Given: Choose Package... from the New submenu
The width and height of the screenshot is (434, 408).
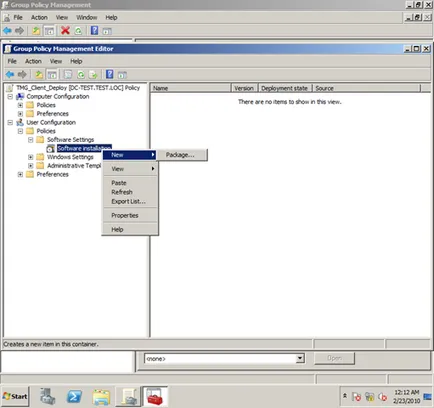Looking at the screenshot, I should coord(182,155).
